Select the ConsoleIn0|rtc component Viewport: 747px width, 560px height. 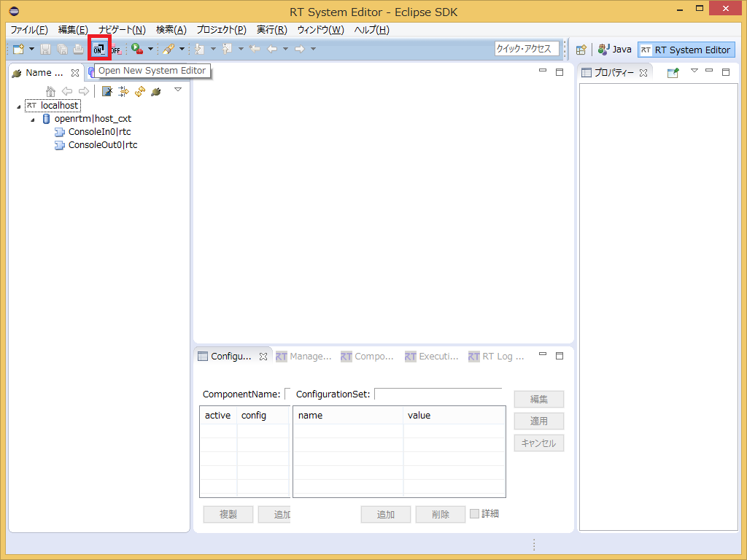[x=93, y=132]
